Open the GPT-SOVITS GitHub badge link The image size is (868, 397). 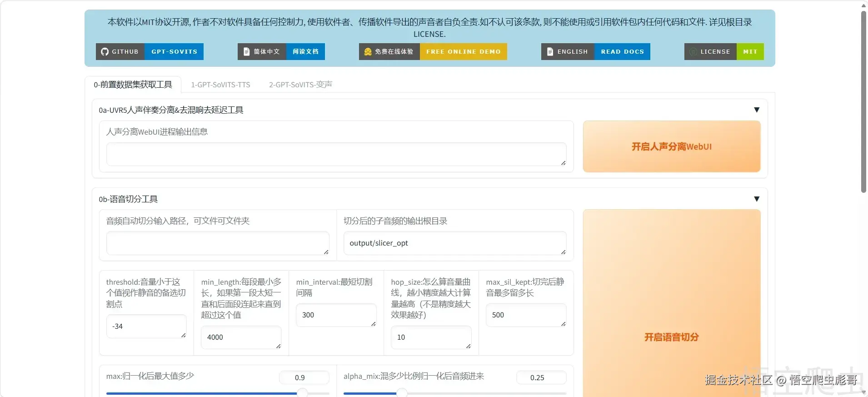tap(174, 52)
